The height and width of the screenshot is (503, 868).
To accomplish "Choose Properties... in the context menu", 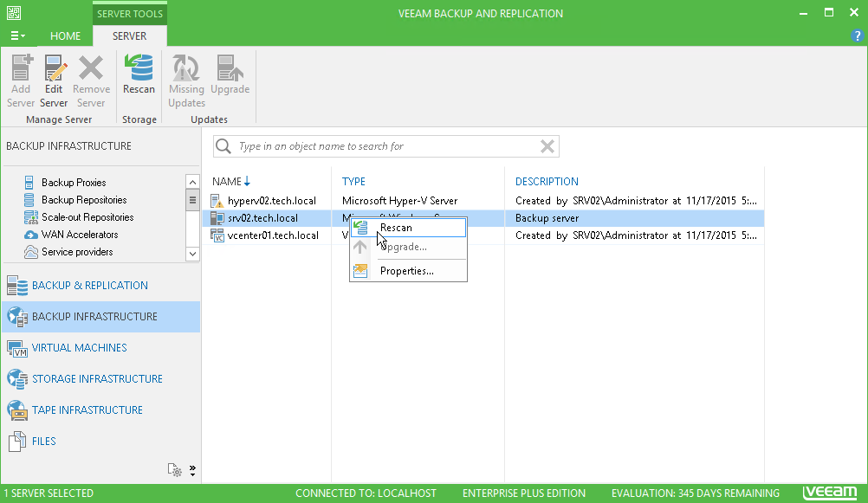I will [x=409, y=271].
